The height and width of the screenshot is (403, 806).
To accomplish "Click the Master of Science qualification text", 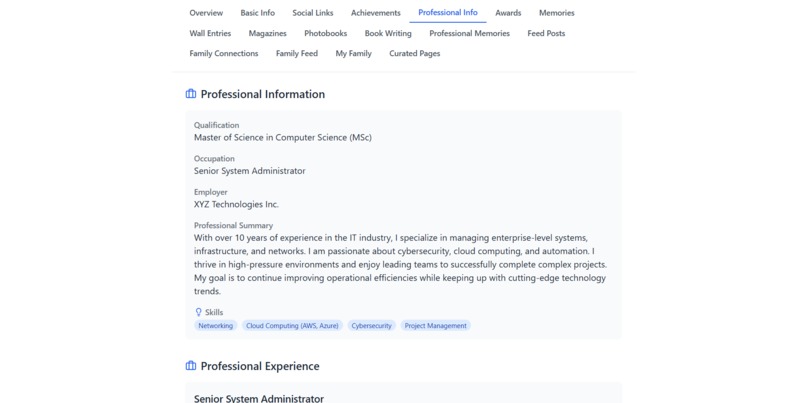I will (x=283, y=138).
